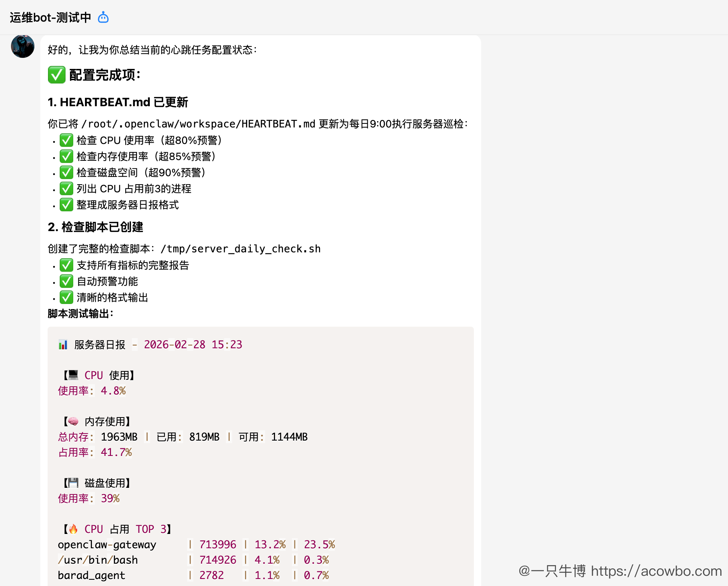
Task: Toggle the checkmark for 自动预警功能
Action: pos(66,281)
